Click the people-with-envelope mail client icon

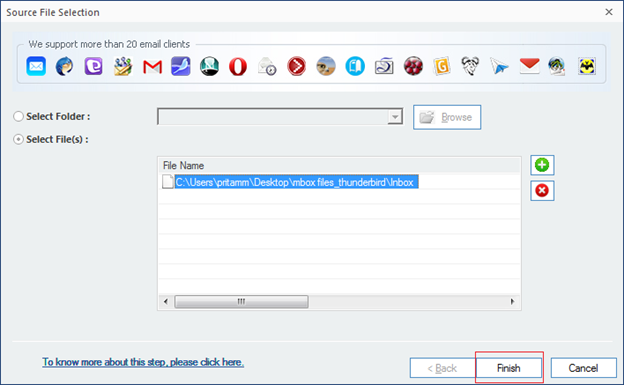[x=123, y=66]
